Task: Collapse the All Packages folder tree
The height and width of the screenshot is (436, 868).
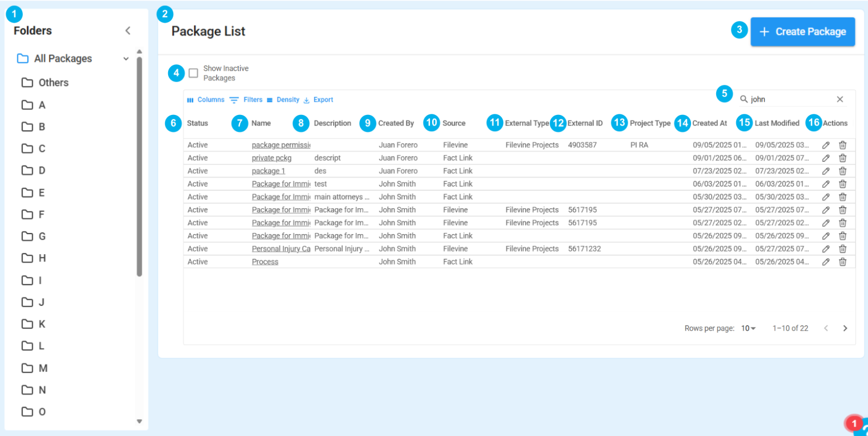Action: coord(126,59)
